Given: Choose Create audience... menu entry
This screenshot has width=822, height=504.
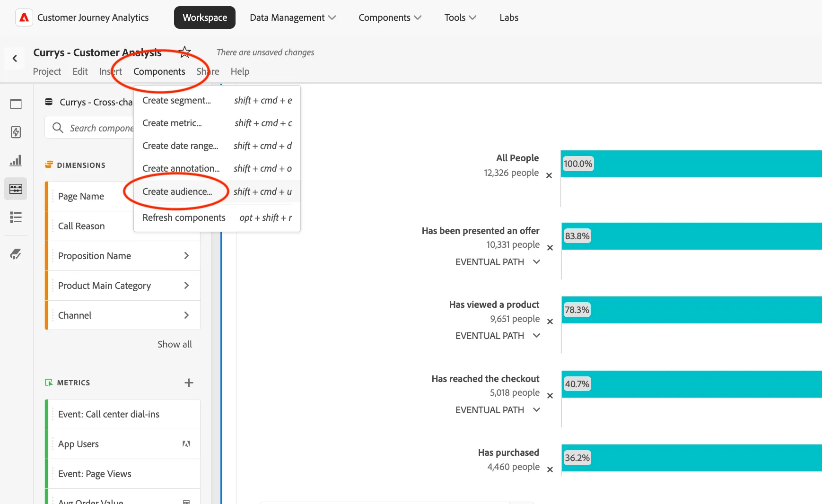Looking at the screenshot, I should 217,191.
